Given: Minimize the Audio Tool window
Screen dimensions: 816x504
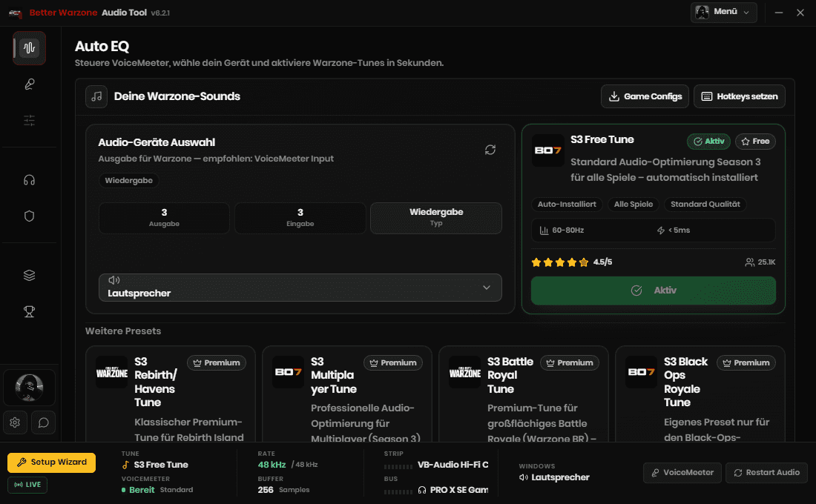Looking at the screenshot, I should point(778,13).
